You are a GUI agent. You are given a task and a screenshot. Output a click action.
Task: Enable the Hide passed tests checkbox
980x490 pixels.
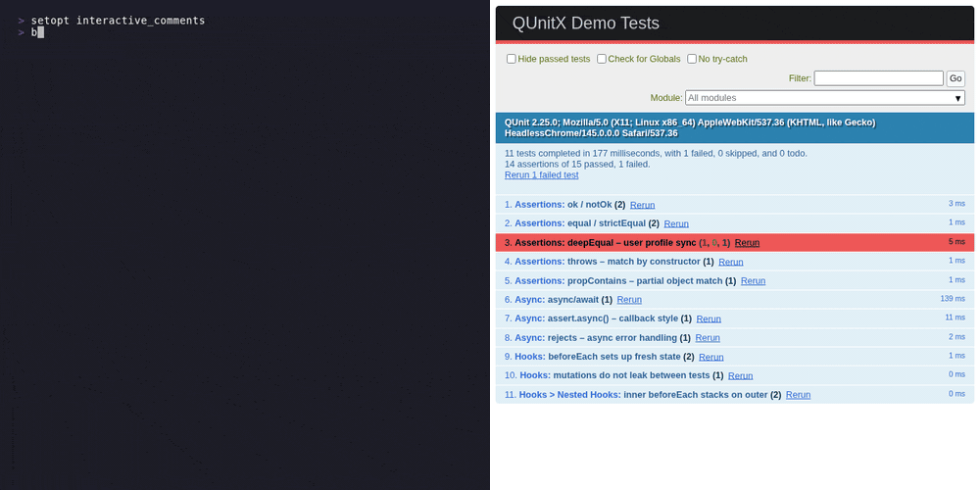(x=512, y=59)
